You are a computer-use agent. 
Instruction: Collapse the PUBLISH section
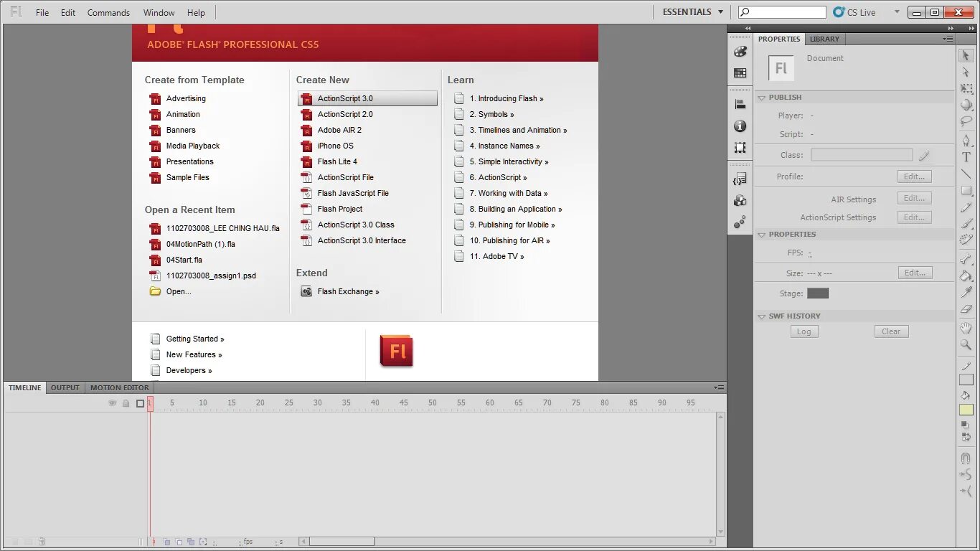(762, 98)
